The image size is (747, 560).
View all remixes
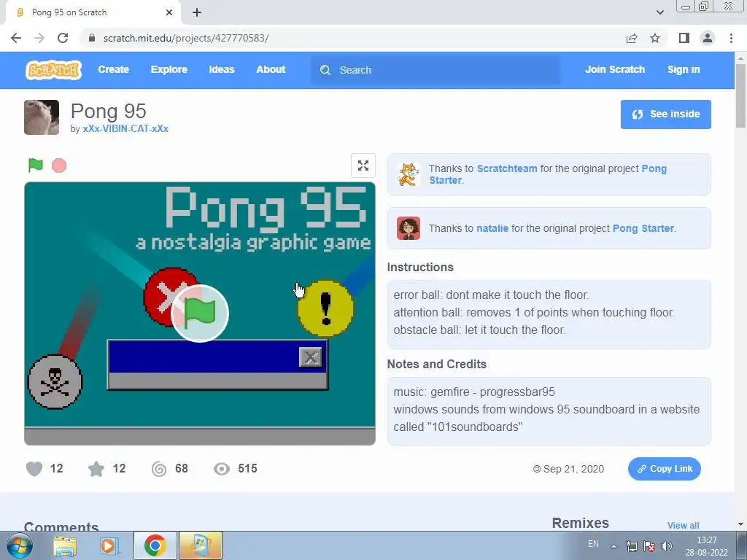coord(683,525)
